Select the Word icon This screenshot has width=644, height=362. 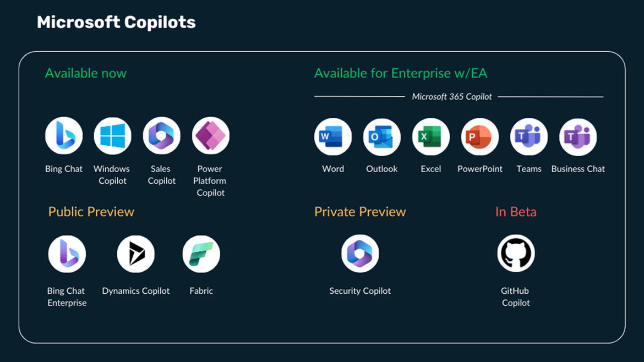(x=332, y=136)
